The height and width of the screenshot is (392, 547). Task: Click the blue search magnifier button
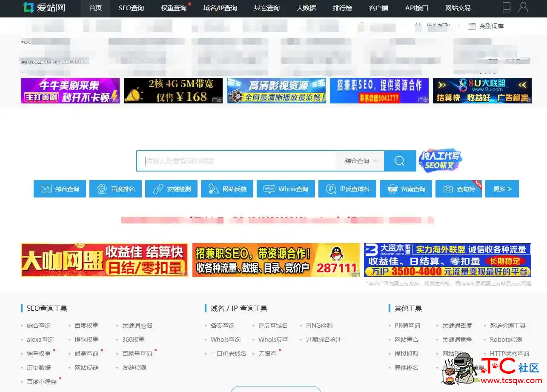pos(400,161)
